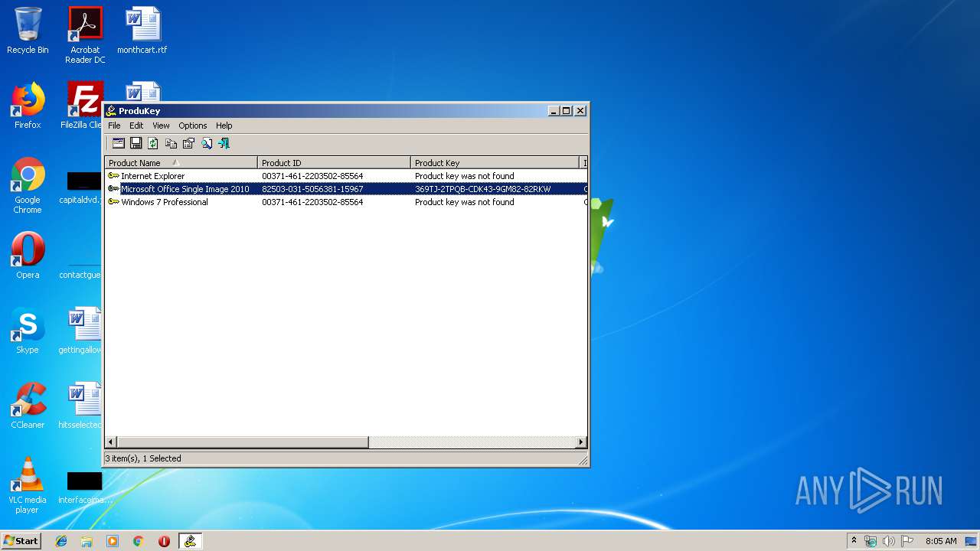Viewport: 980px width, 551px height.
Task: Open Recycle Bin desktop icon
Action: (x=28, y=31)
